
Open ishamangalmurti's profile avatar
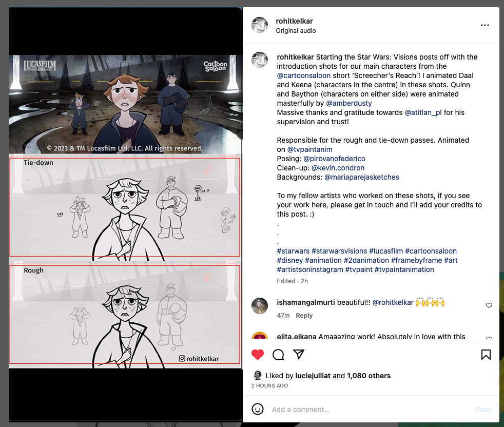[259, 306]
